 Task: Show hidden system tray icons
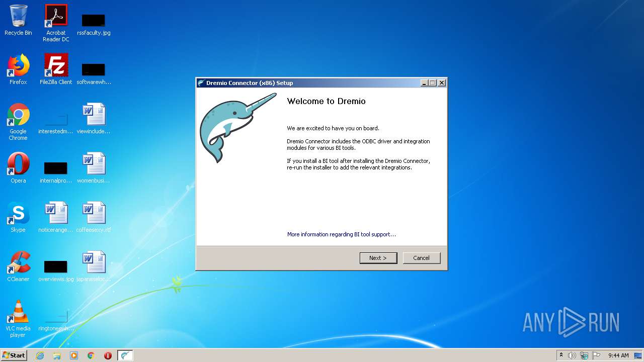[561, 355]
